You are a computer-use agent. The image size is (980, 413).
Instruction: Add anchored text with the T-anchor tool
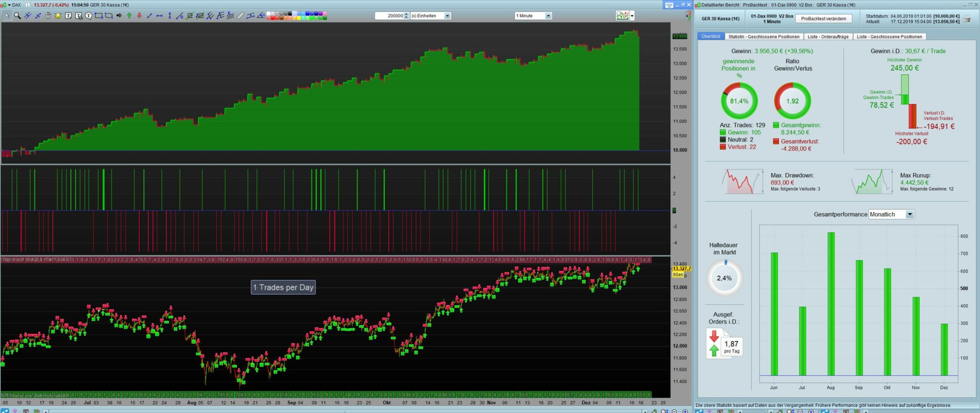coord(78,16)
